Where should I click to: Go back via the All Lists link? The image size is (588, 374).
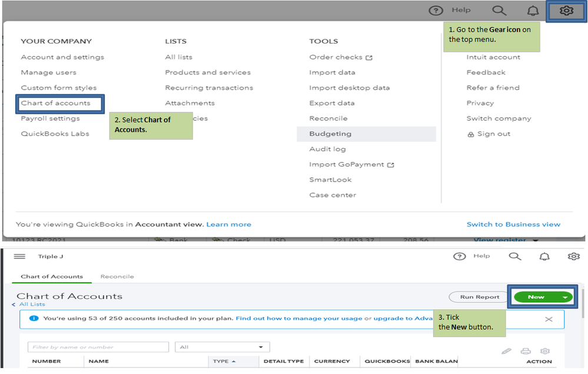[31, 305]
